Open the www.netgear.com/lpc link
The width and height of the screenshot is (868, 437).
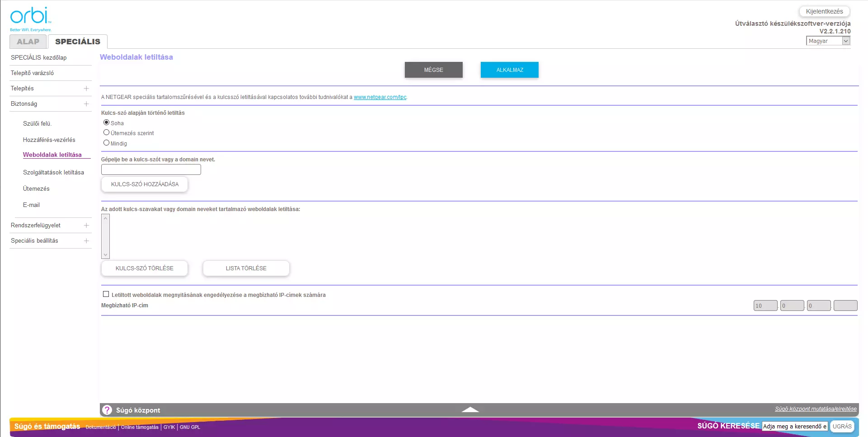click(x=380, y=97)
